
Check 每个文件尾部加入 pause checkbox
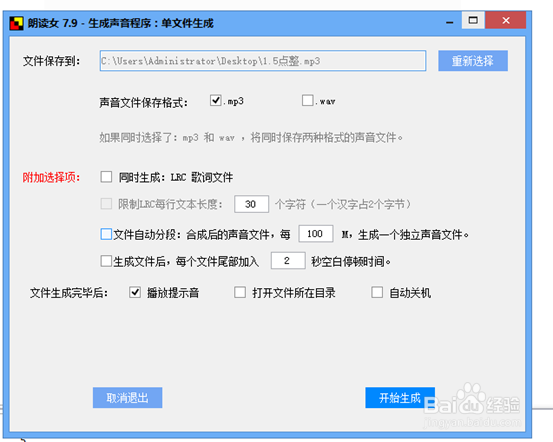coord(106,261)
